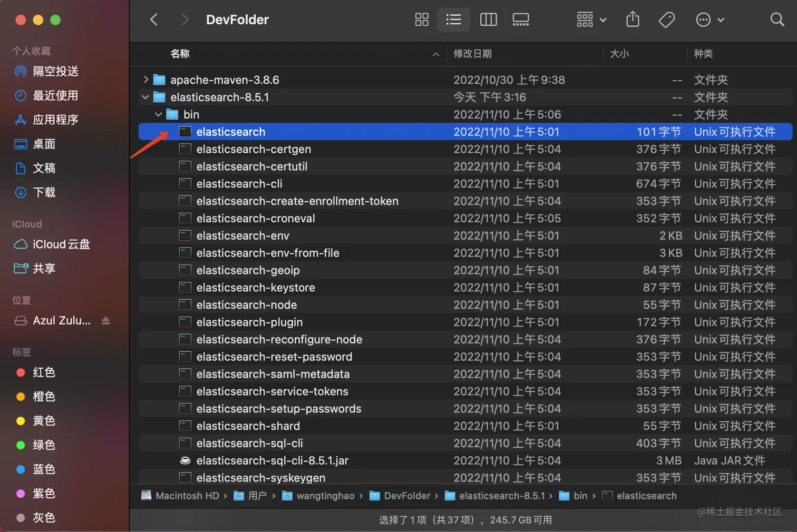Viewport: 797px width, 532px height.
Task: Select the elasticsearch-sql-cli-8.5.1.jar file
Action: pos(465,460)
